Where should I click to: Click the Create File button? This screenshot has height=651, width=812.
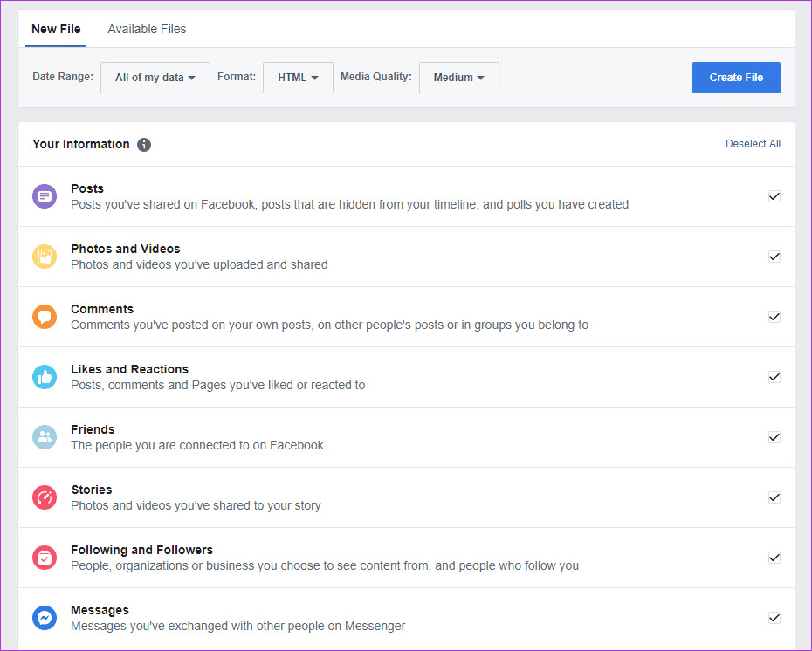(736, 78)
